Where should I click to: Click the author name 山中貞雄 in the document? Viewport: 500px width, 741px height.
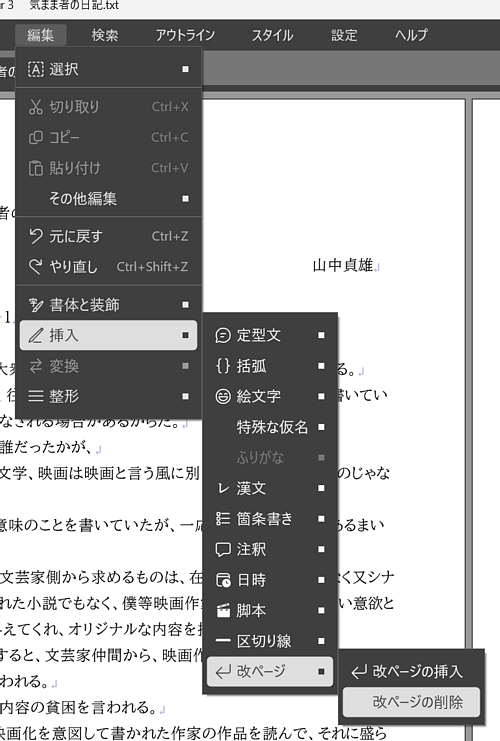[343, 265]
